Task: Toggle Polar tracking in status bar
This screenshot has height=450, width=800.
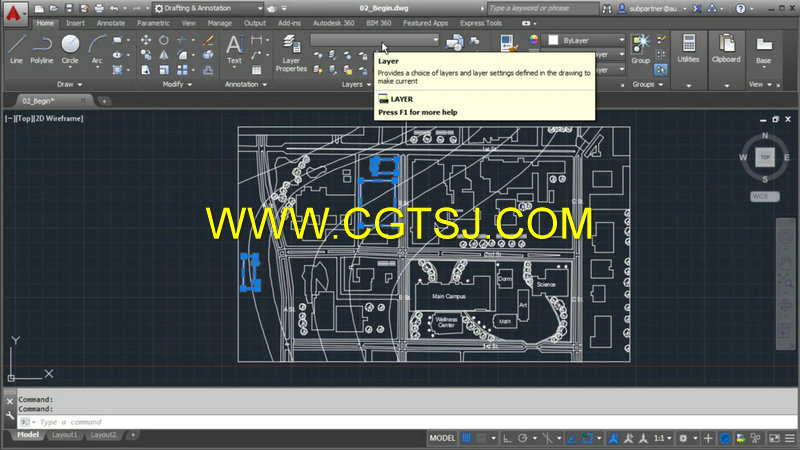Action: 522,438
